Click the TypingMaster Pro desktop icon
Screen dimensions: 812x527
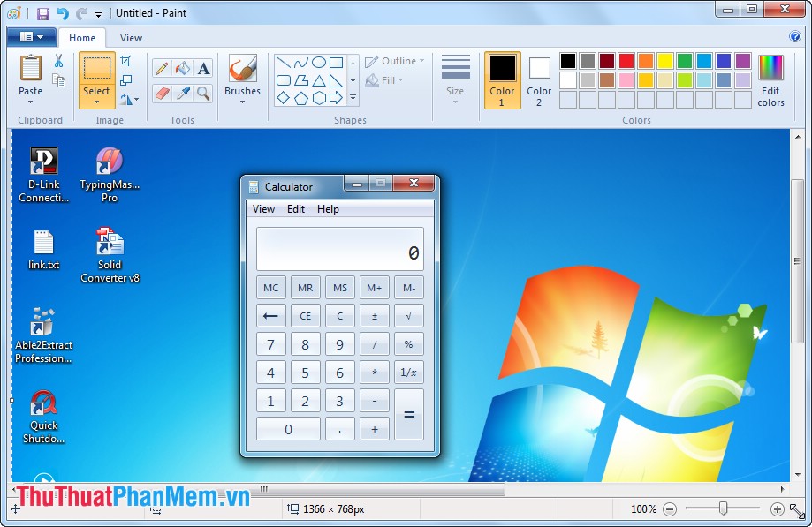tap(110, 175)
